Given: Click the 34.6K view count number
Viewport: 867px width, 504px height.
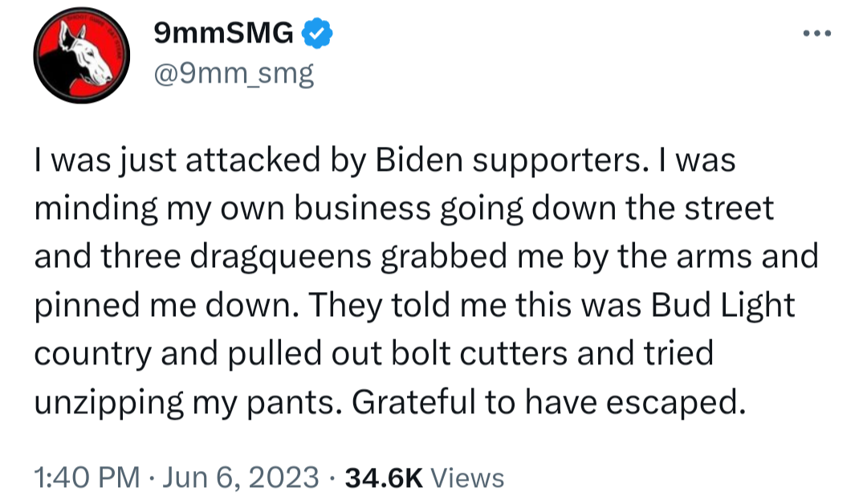Looking at the screenshot, I should click(383, 478).
